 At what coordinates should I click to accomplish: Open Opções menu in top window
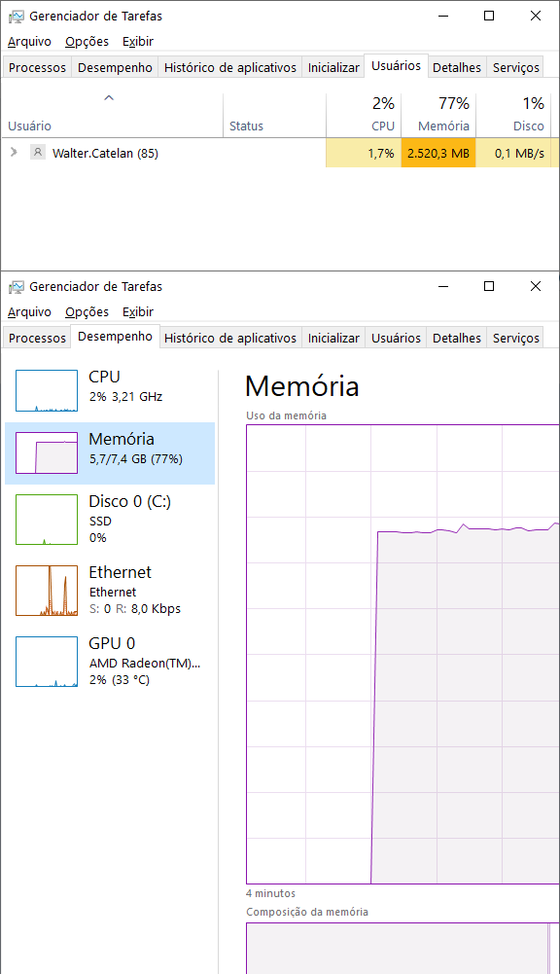(x=87, y=42)
